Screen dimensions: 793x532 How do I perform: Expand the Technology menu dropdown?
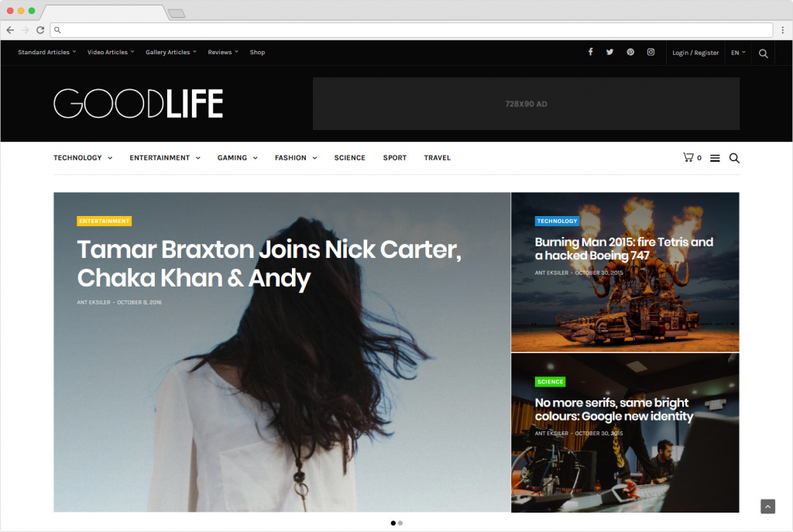click(82, 158)
